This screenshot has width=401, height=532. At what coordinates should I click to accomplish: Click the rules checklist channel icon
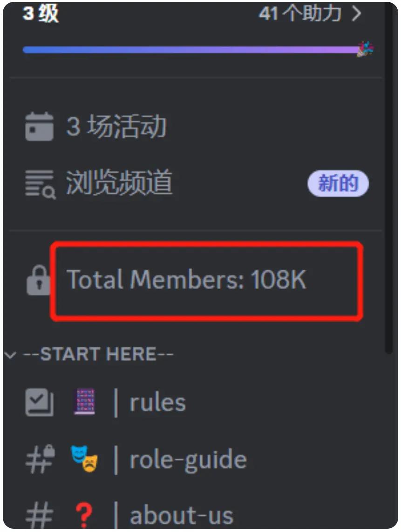click(x=40, y=403)
